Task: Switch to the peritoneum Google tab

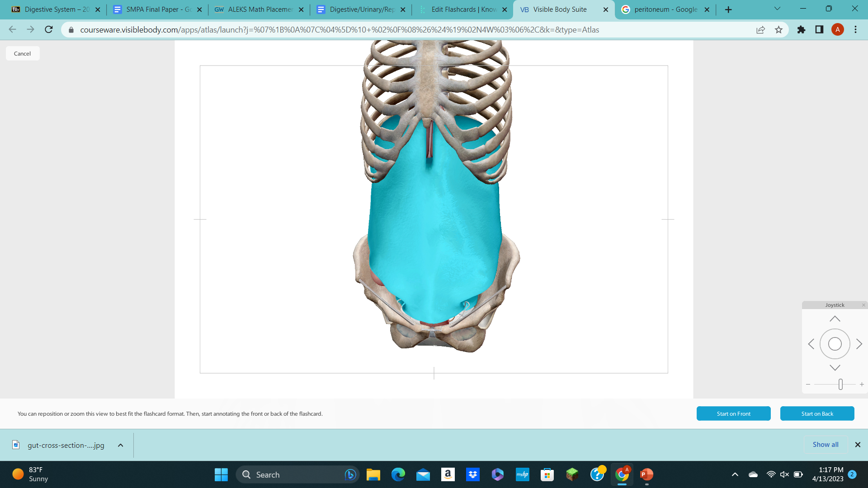Action: [x=665, y=9]
